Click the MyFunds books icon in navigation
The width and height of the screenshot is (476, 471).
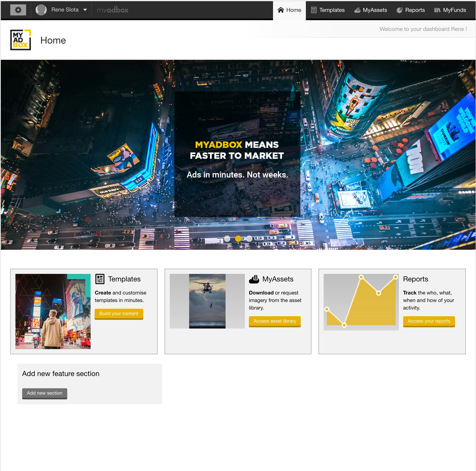(437, 10)
